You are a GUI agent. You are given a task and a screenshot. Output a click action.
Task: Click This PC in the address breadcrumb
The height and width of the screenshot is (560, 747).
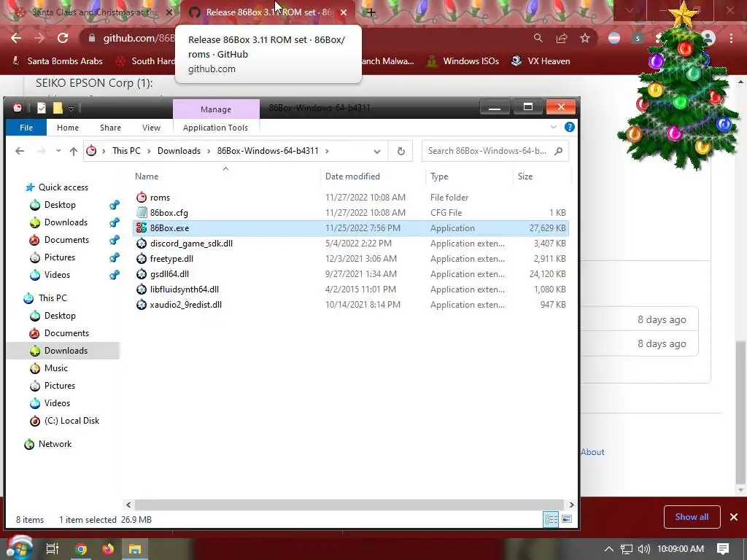126,151
